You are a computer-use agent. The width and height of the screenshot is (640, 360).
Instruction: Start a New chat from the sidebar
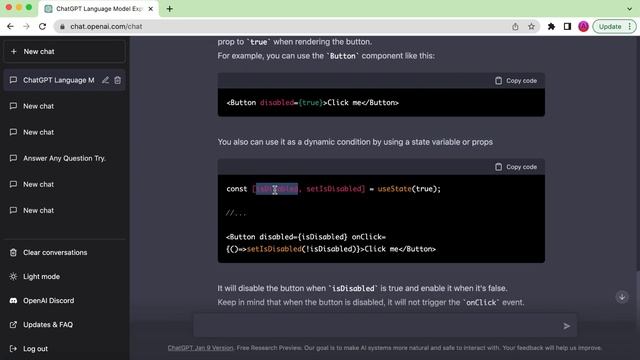tap(64, 51)
